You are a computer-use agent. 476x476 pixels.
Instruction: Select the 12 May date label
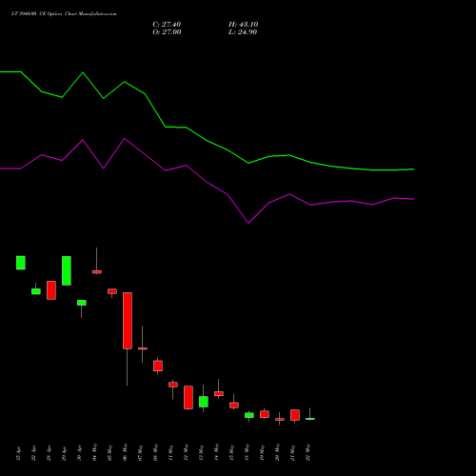coord(186,452)
